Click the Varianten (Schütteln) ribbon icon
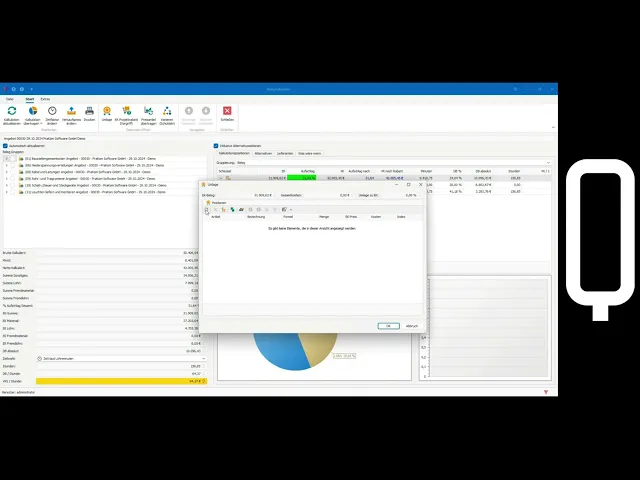This screenshot has height=480, width=640. pos(167,111)
